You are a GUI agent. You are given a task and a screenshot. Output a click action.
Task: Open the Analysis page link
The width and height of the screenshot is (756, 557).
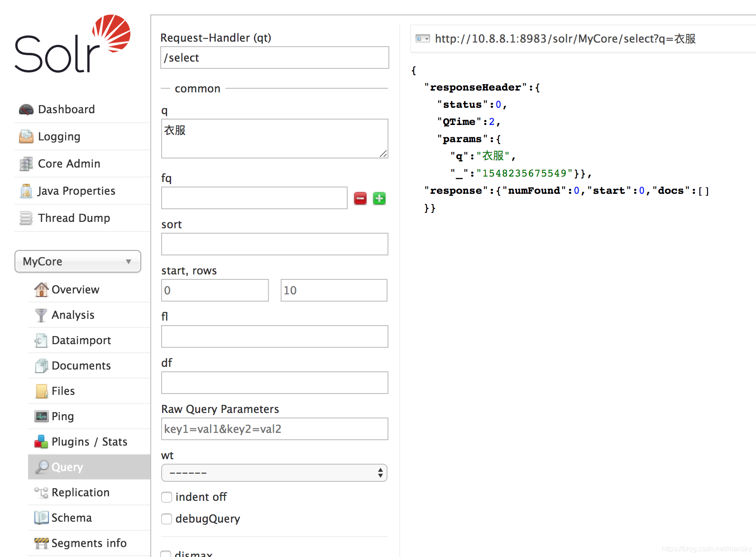(x=73, y=315)
